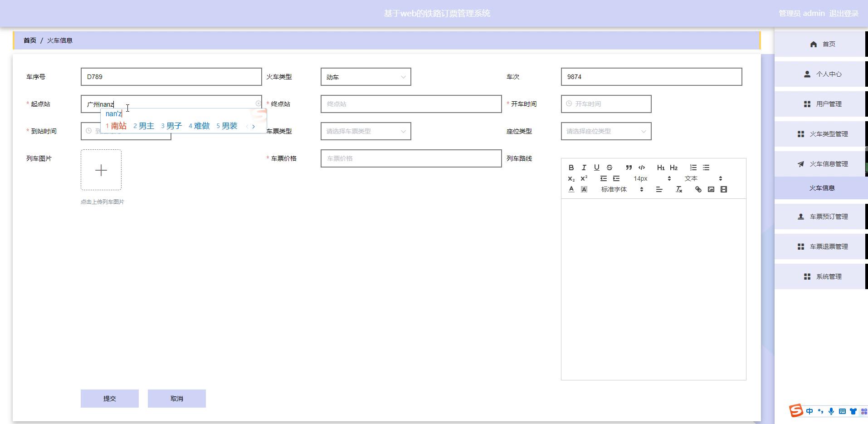
Task: Insert a code block with the code icon
Action: (641, 168)
